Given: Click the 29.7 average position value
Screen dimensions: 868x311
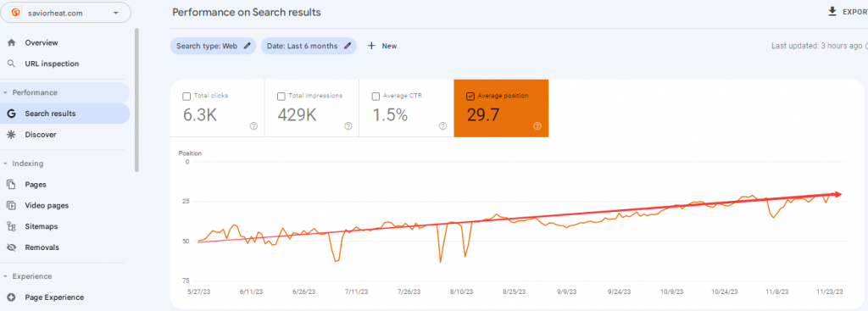Looking at the screenshot, I should pos(483,115).
